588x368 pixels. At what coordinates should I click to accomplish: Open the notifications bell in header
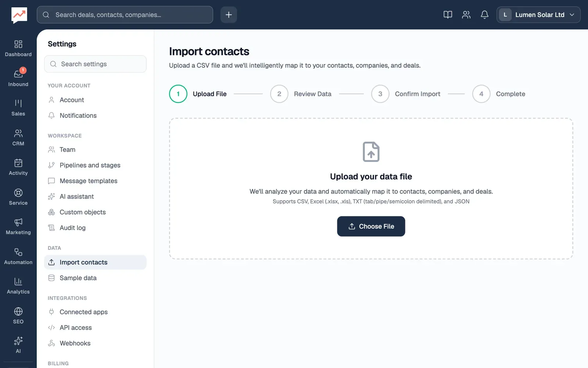484,15
